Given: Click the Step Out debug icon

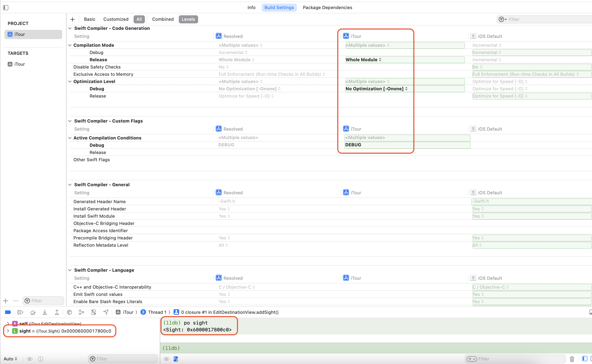Looking at the screenshot, I should click(x=57, y=312).
